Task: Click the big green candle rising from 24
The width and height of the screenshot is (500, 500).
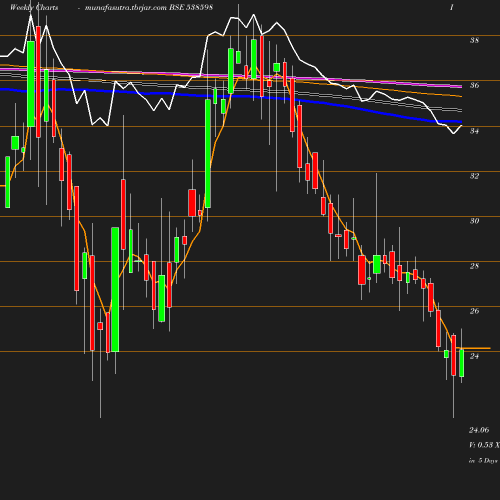Action: [x=115, y=289]
